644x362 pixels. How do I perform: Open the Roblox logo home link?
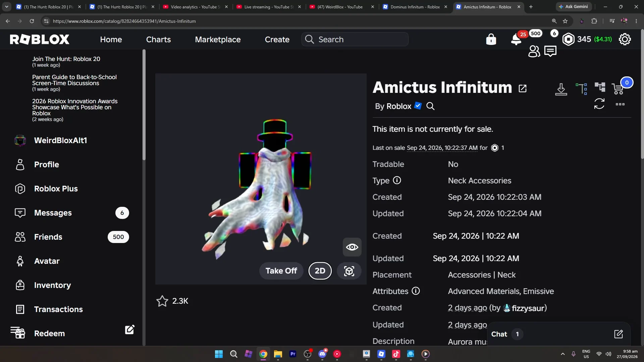(40, 40)
